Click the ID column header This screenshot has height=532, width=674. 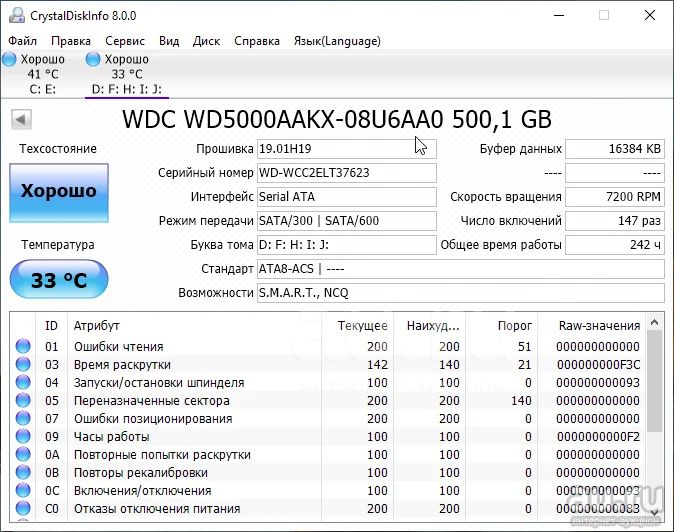[x=51, y=326]
